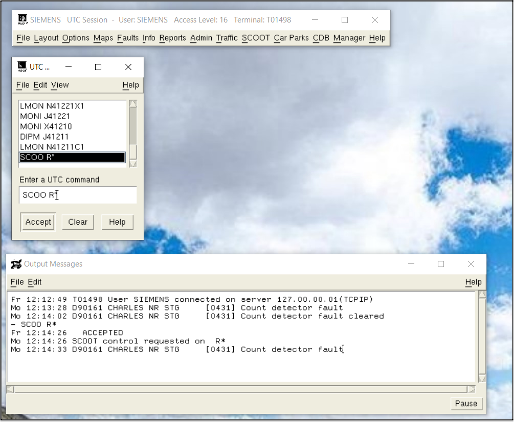The image size is (514, 422).
Task: Click the command history scrollbar thumb
Action: [133, 152]
